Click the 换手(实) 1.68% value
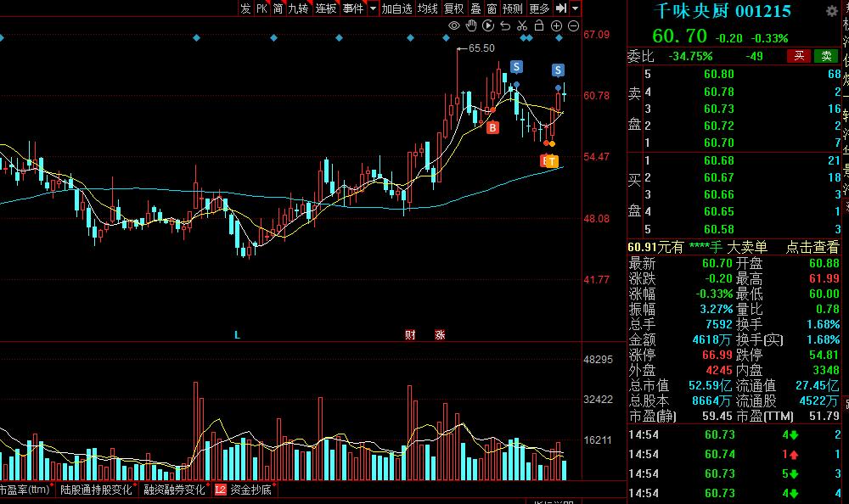 [823, 340]
